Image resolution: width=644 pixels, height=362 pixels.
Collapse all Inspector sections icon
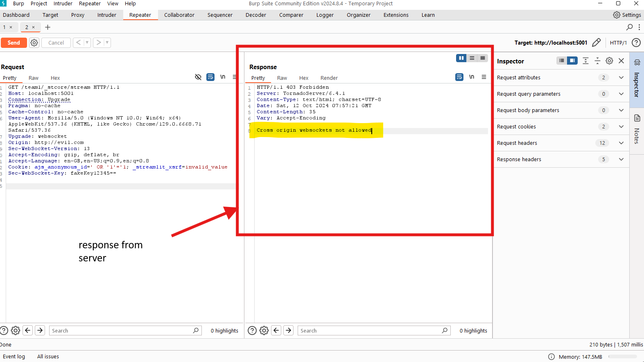tap(597, 61)
